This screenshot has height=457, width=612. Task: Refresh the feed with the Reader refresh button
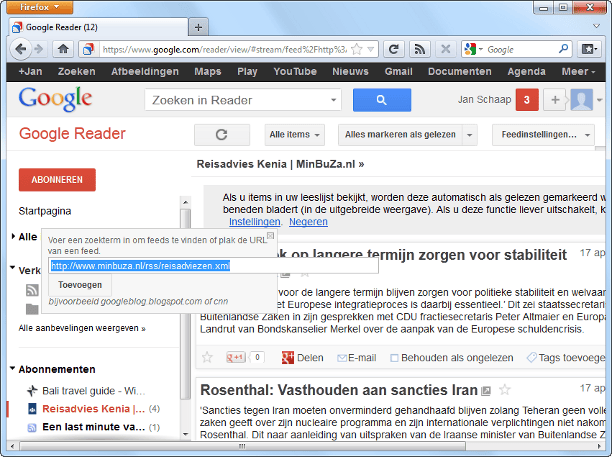(x=222, y=135)
